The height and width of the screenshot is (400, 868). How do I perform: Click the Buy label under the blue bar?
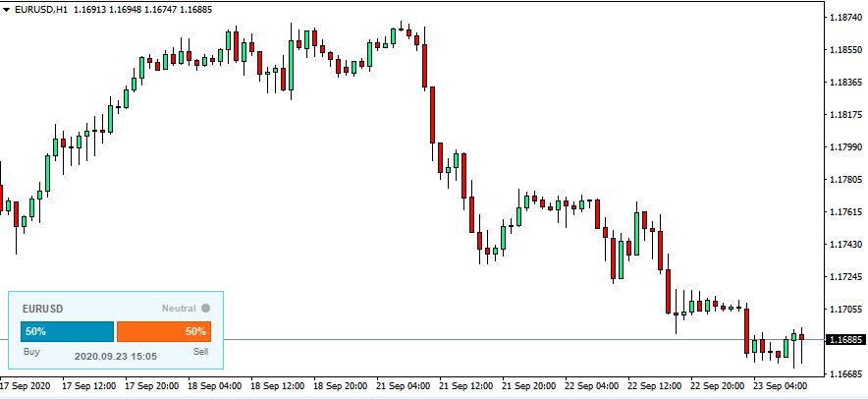pos(31,352)
